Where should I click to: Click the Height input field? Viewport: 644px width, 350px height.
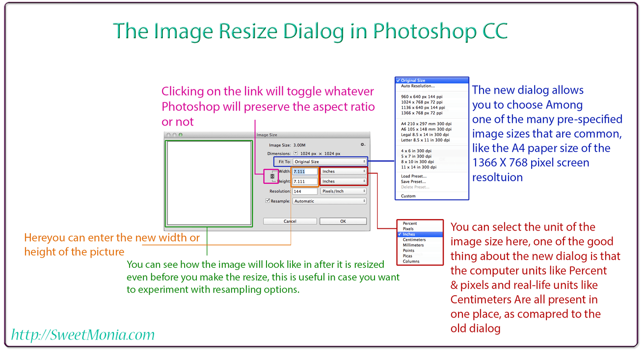coord(305,181)
